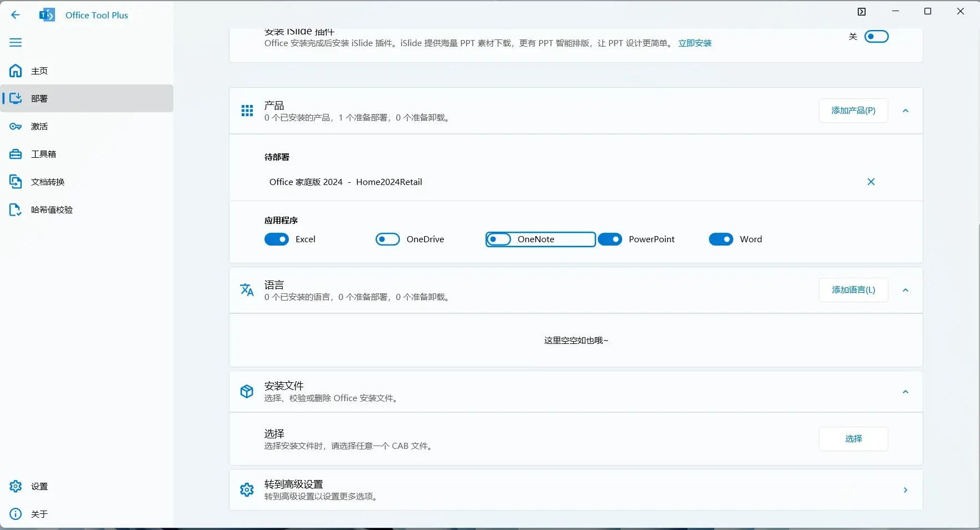Open the 工具箱 toolbox page

[x=87, y=154]
